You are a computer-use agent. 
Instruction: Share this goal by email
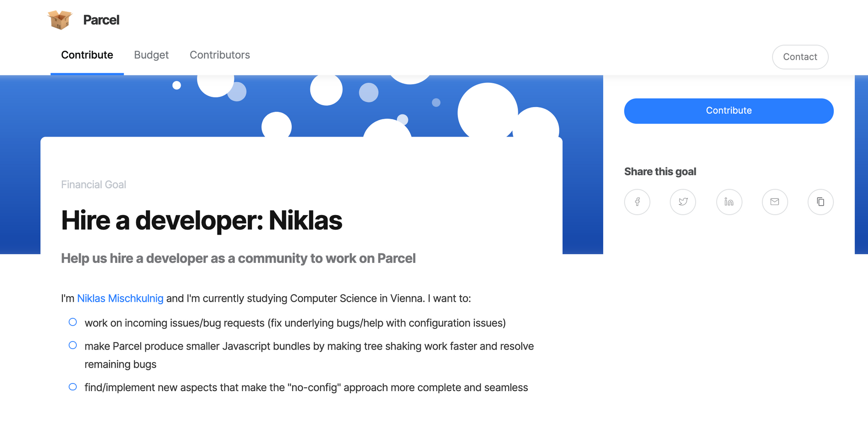click(x=775, y=202)
